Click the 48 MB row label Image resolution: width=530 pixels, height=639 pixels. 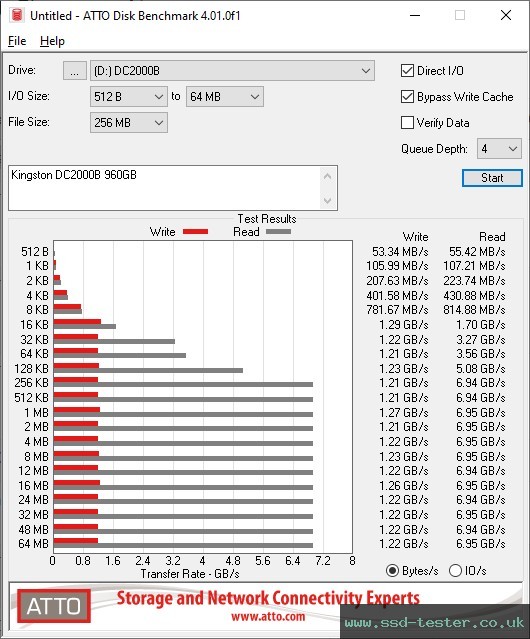click(x=33, y=529)
